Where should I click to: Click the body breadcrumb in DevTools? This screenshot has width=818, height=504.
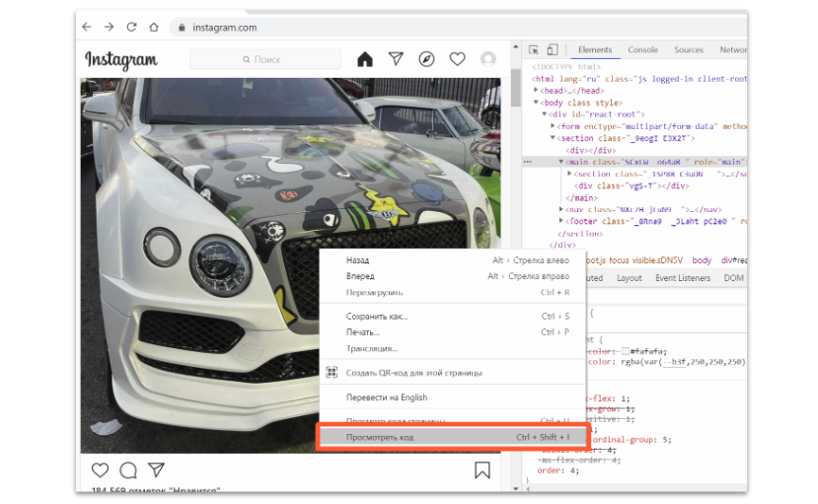tap(702, 260)
